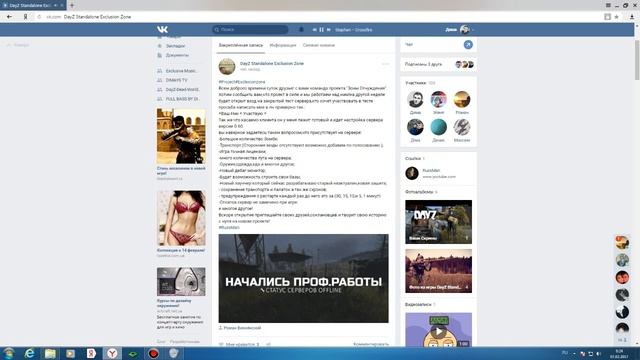This screenshot has width=640, height=360.
Task: Switch to the Информация tab
Action: pyautogui.click(x=283, y=45)
